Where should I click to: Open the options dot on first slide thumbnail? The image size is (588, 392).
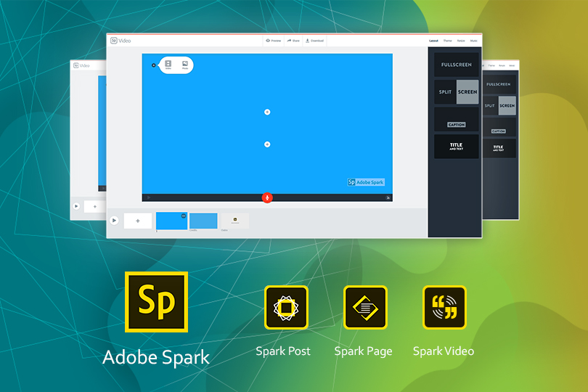[x=184, y=216]
